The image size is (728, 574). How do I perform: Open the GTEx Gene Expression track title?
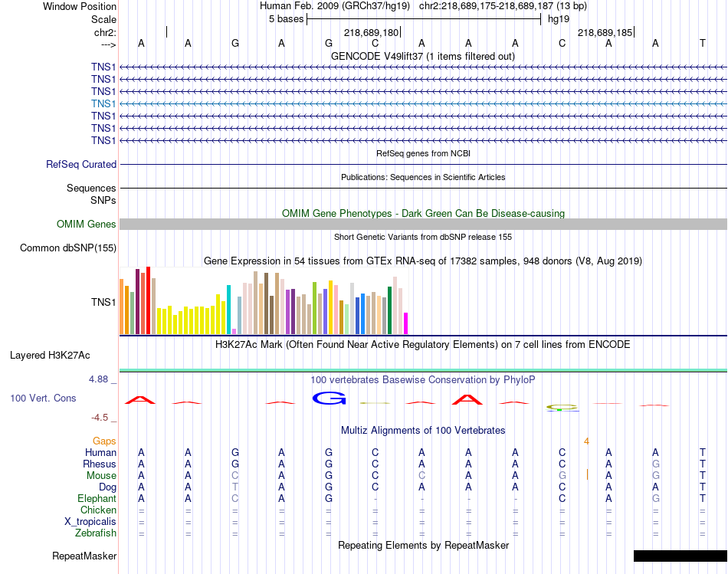click(x=423, y=261)
